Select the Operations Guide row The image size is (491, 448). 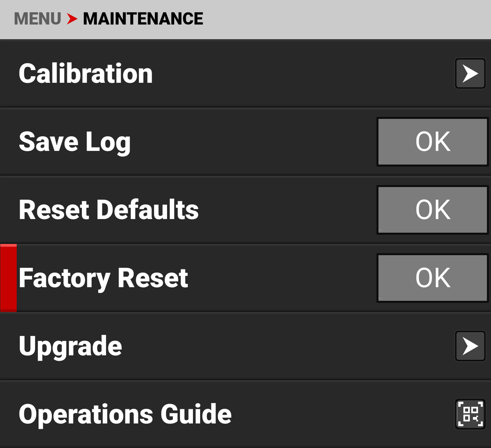(x=245, y=414)
